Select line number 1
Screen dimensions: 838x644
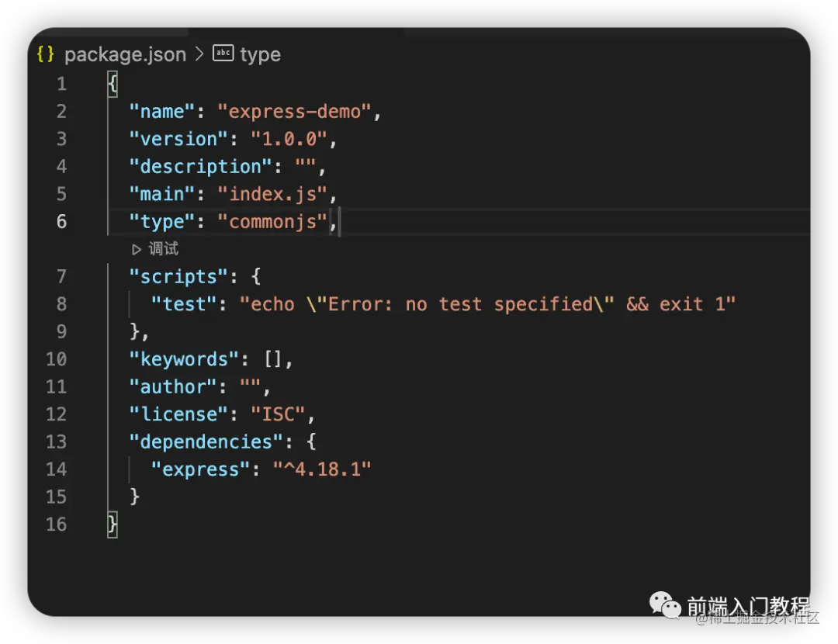click(x=61, y=84)
